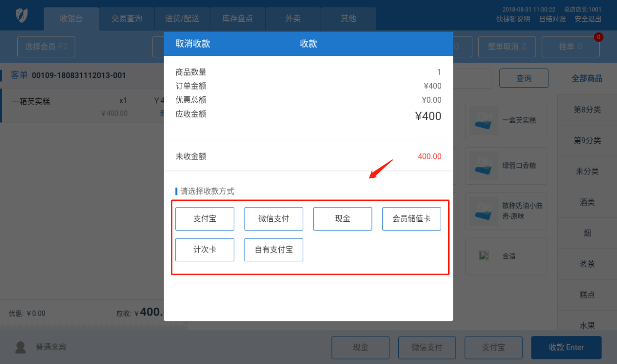
Task: Select 现金 in the payment dialog
Action: click(342, 219)
